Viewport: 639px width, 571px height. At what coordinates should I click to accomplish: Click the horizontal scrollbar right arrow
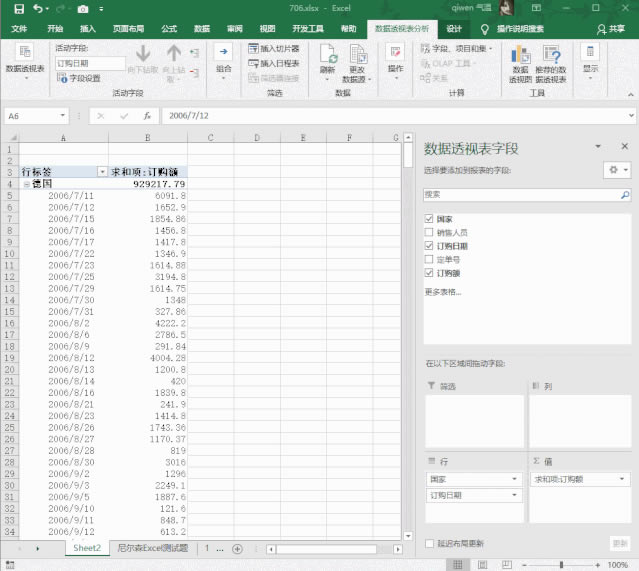(398, 549)
